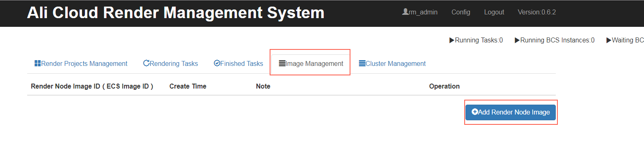
Task: Click the triangle icon beside Waiting BC
Action: coord(609,40)
